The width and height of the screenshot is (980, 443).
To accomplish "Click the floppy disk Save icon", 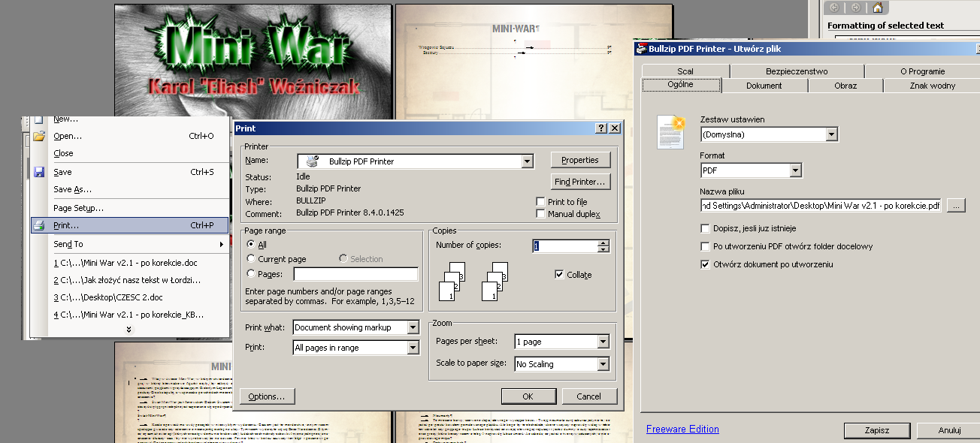I will point(39,172).
